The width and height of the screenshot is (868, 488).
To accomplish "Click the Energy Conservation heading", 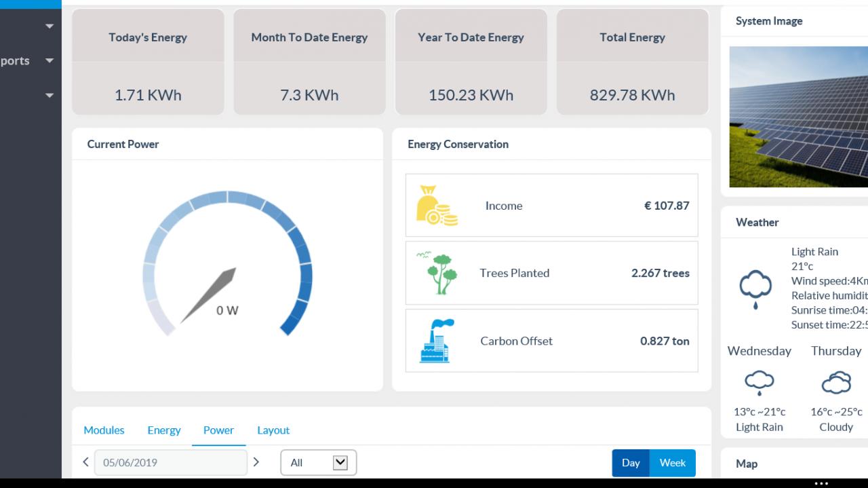I will (458, 144).
